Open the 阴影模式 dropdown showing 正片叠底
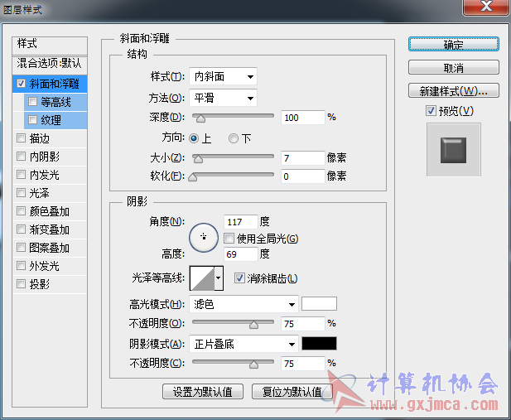Image resolution: width=511 pixels, height=420 pixels. pos(243,344)
